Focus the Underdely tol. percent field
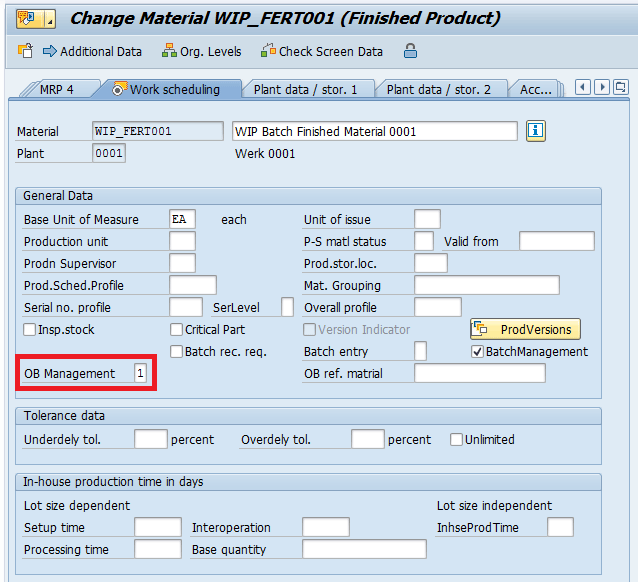The image size is (638, 582). [150, 439]
